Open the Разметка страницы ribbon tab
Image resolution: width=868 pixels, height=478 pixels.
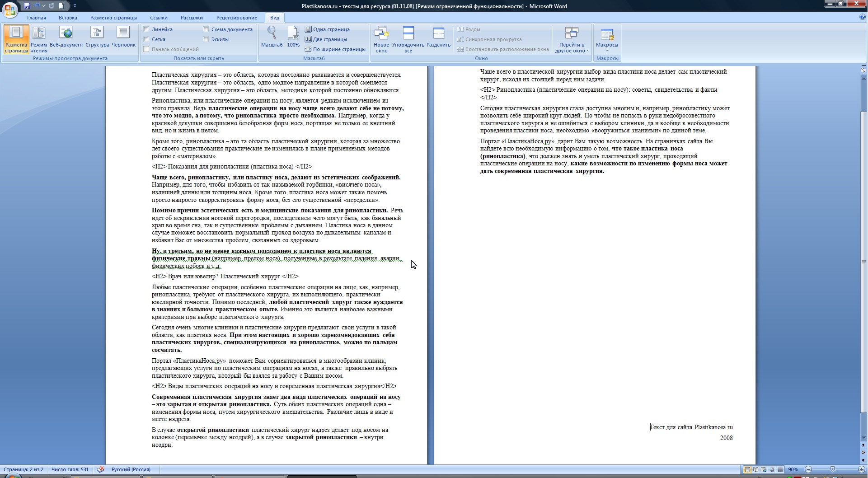113,18
